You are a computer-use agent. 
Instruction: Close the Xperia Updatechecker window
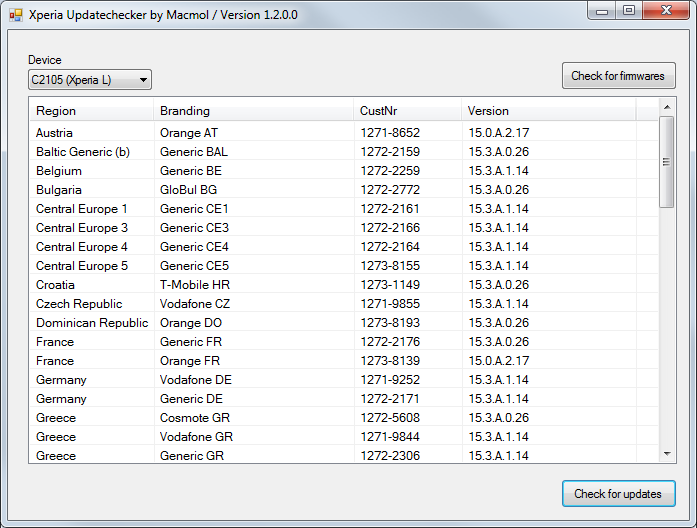(666, 11)
